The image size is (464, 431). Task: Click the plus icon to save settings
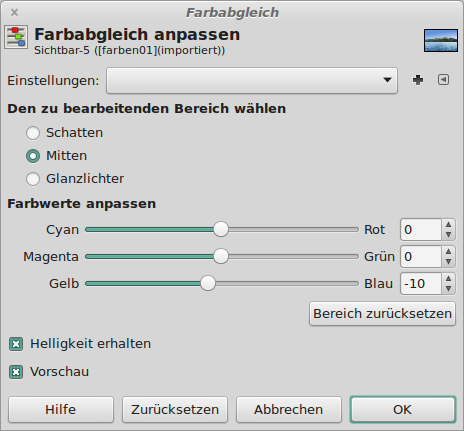pyautogui.click(x=418, y=80)
